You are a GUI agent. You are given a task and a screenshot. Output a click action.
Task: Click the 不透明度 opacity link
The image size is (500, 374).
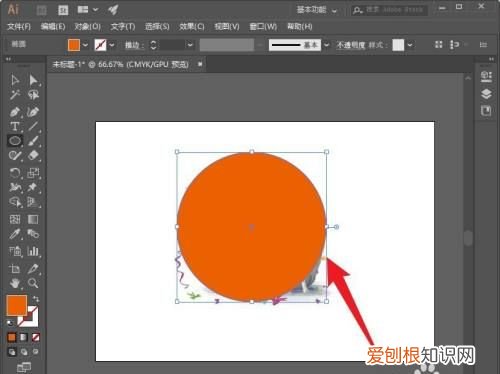(351, 45)
